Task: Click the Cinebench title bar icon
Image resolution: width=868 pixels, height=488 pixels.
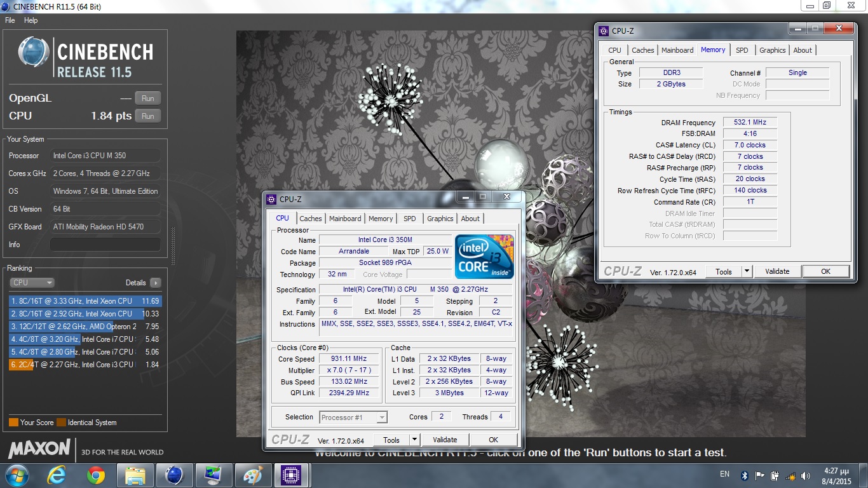Action: (6, 6)
